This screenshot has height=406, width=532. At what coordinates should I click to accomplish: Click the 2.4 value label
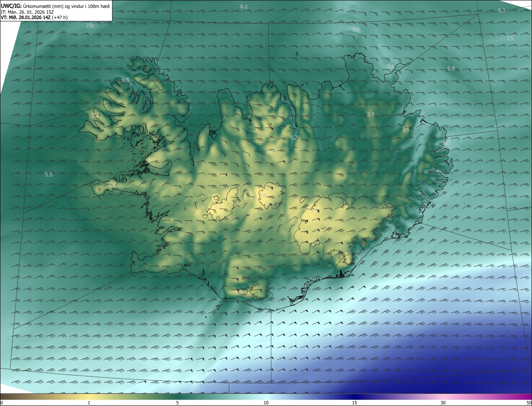point(96,115)
